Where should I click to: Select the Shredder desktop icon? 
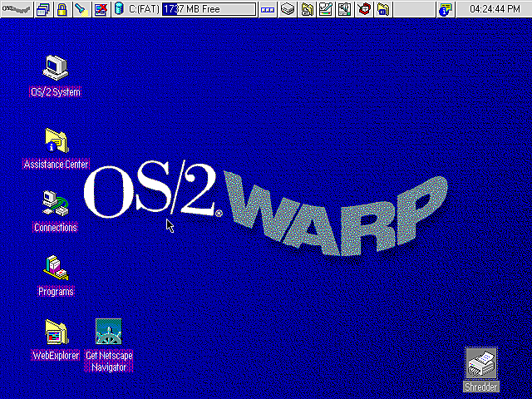coord(481,363)
